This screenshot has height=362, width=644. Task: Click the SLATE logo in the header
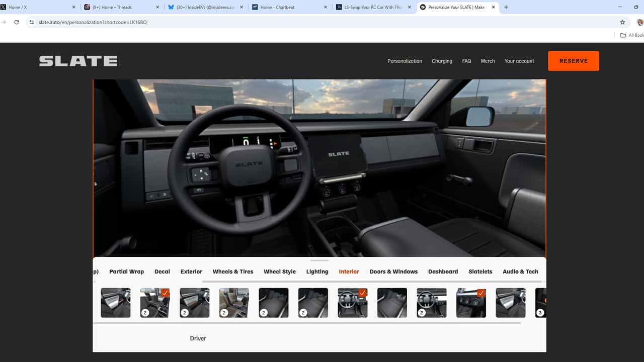coord(78,61)
